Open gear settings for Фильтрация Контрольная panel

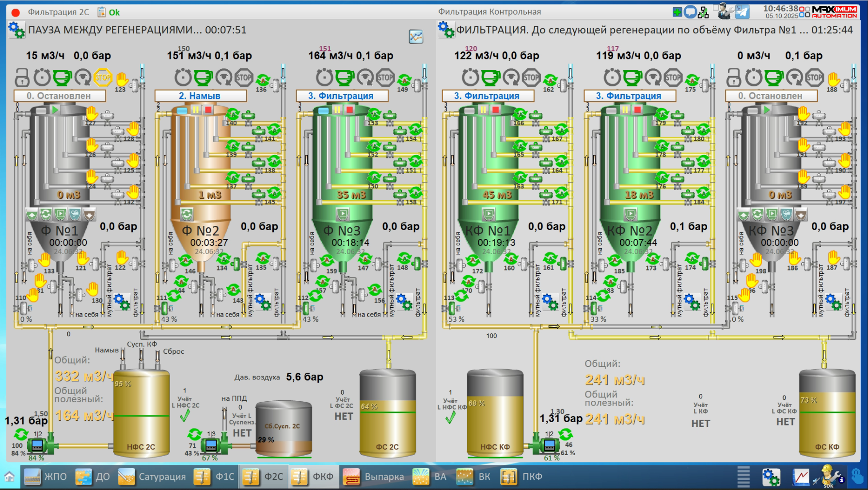[x=446, y=30]
